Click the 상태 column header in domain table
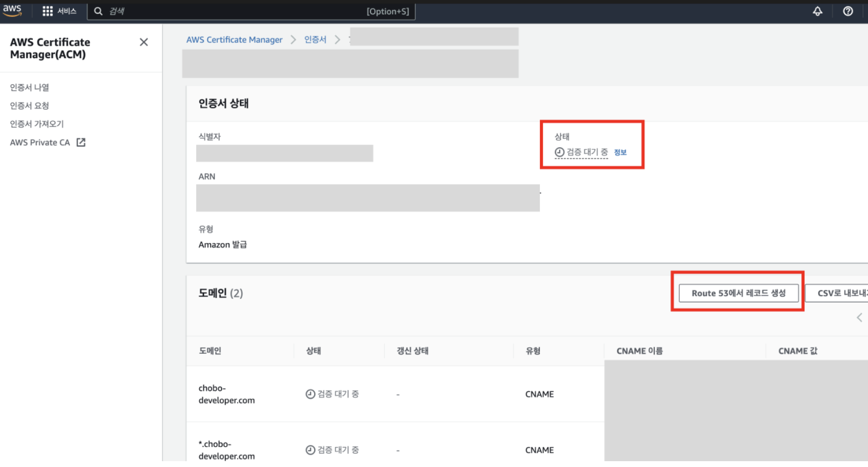This screenshot has width=868, height=467. point(314,351)
